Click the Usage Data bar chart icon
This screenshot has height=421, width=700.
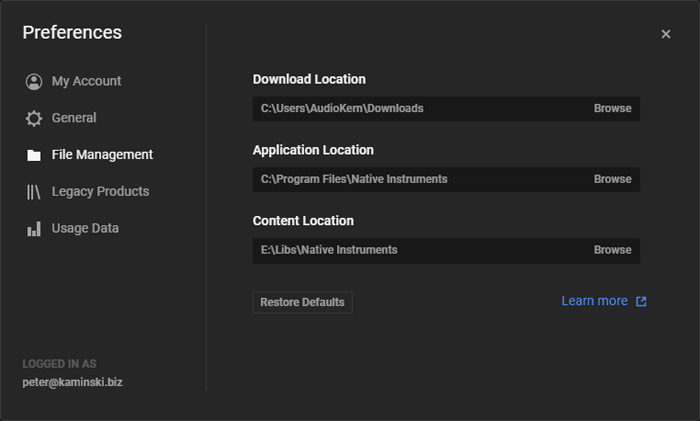coord(34,229)
